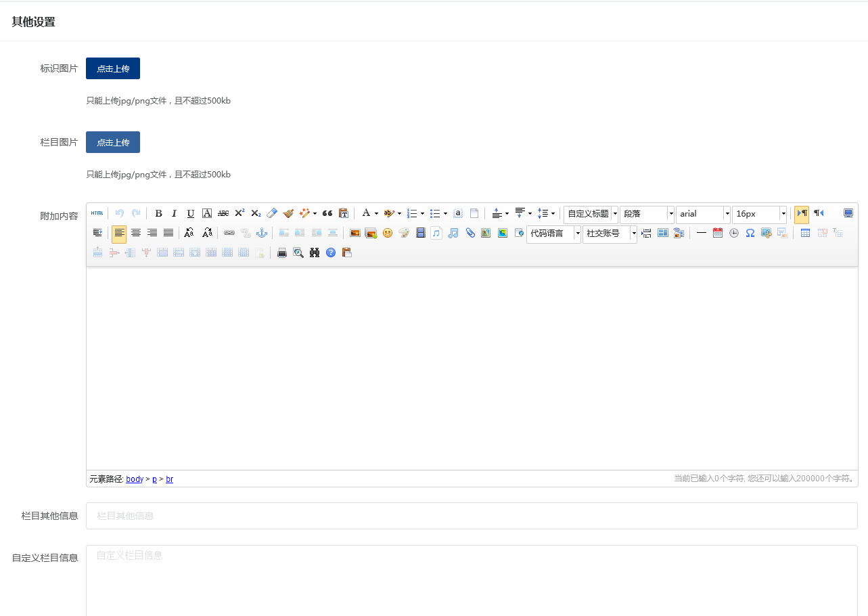Open preview with magnifier page icon
Viewport: 868px width, 616px height.
tap(298, 252)
